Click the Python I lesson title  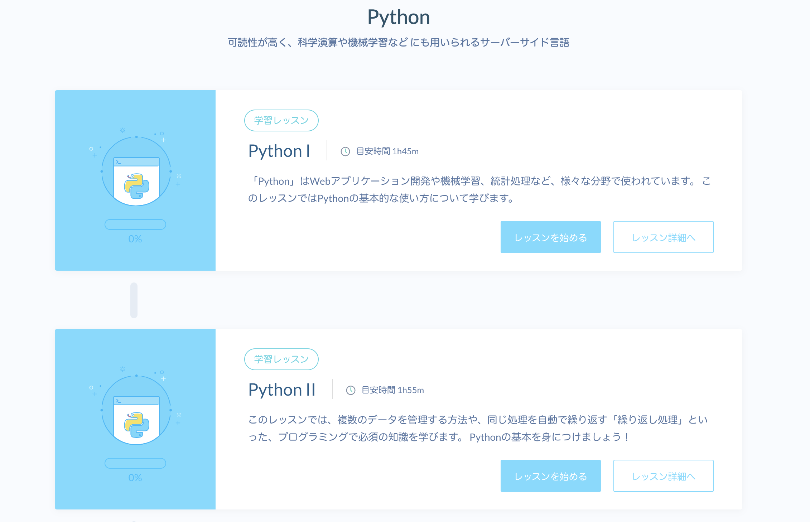(x=279, y=151)
